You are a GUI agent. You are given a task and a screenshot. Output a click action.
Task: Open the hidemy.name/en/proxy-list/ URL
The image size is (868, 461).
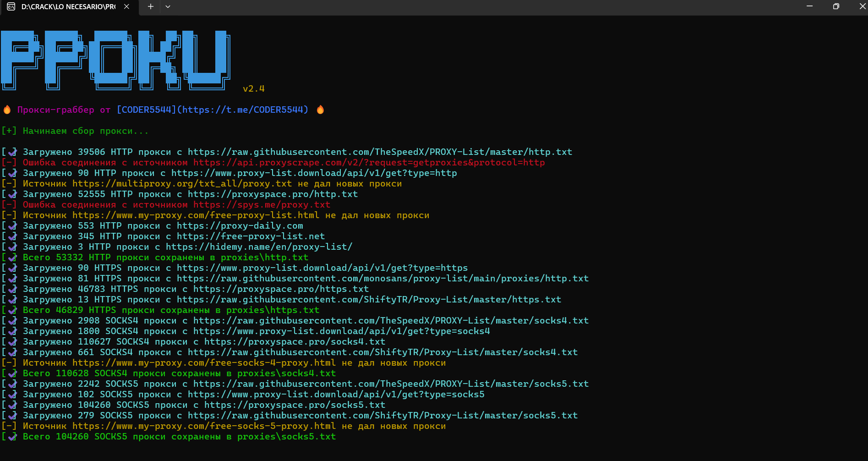[259, 247]
